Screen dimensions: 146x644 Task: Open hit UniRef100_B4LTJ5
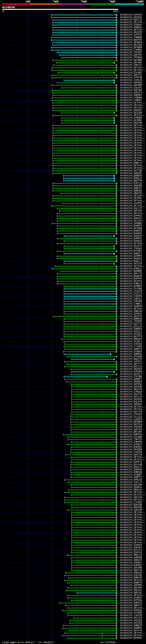pos(131,208)
